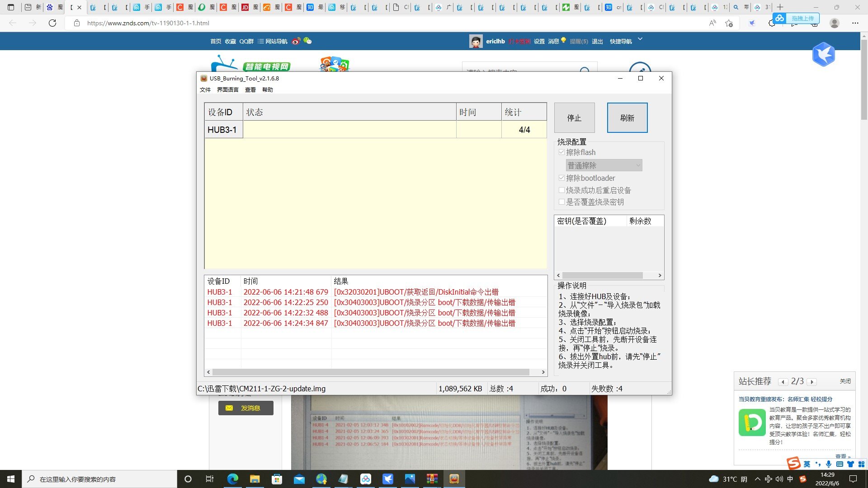Click 首页 link on the website nav

pyautogui.click(x=216, y=41)
